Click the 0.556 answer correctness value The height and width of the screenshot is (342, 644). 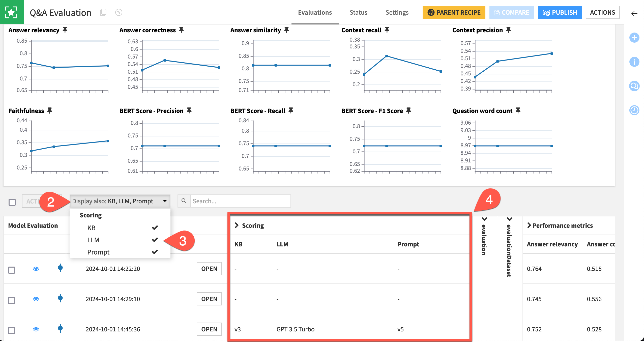point(594,299)
